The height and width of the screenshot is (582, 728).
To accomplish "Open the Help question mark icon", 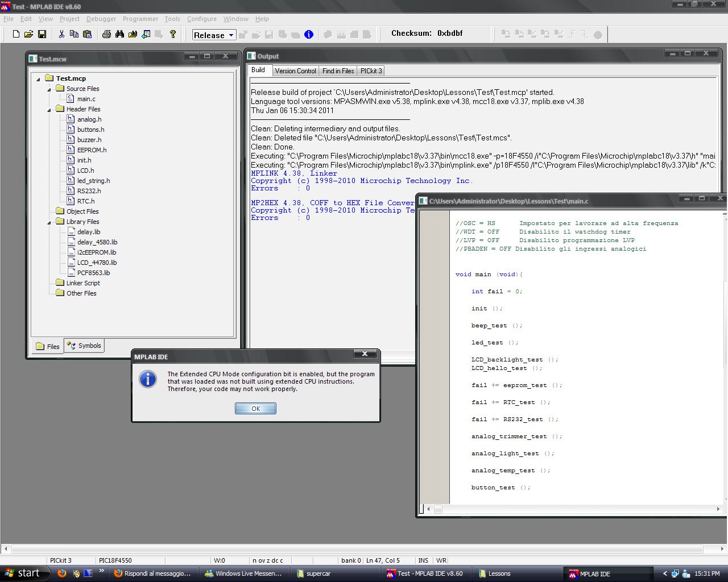I will pyautogui.click(x=172, y=34).
